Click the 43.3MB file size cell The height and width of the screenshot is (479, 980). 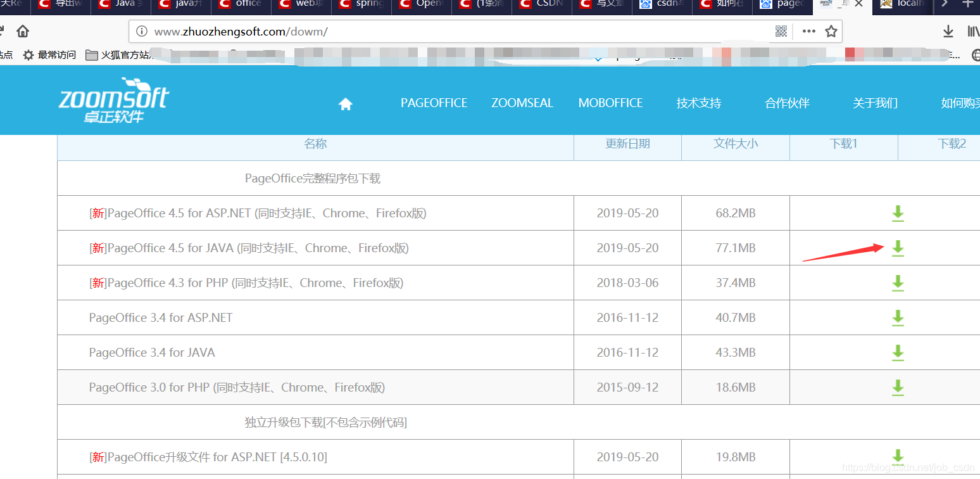[x=736, y=353]
